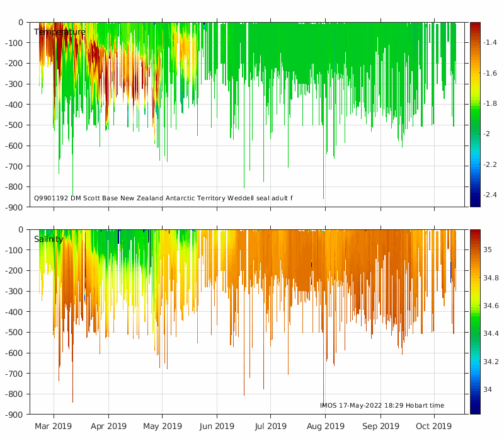504x441 pixels.
Task: Click the May 2019 x-axis label
Action: click(163, 427)
